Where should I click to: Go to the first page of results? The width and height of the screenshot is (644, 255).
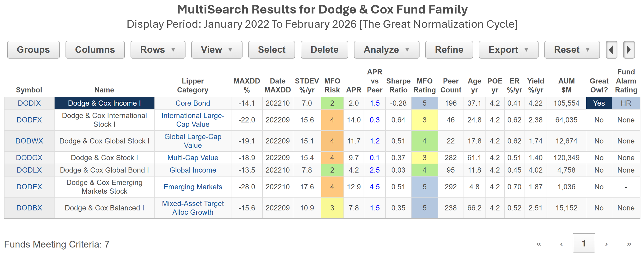tap(538, 244)
